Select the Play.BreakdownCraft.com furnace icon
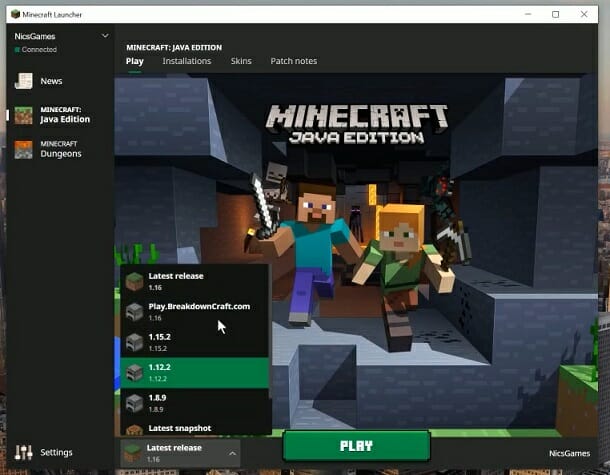The image size is (610, 475). coord(135,312)
